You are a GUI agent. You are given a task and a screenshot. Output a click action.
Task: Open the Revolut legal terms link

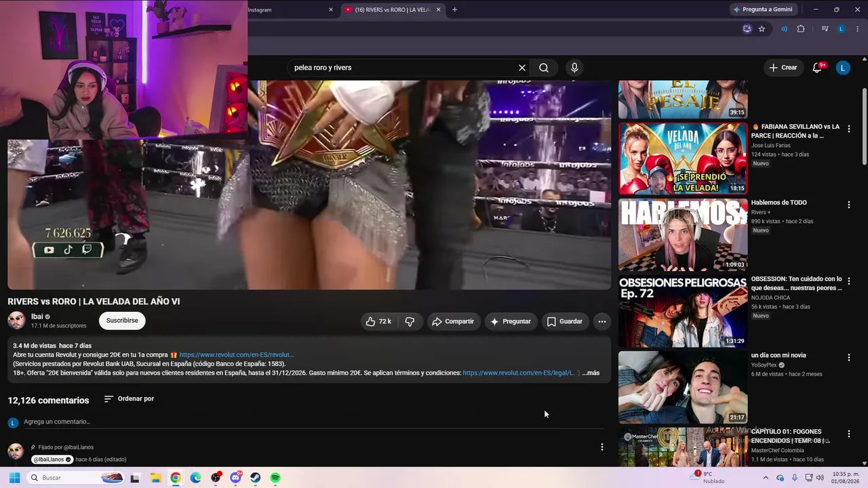pyautogui.click(x=521, y=373)
